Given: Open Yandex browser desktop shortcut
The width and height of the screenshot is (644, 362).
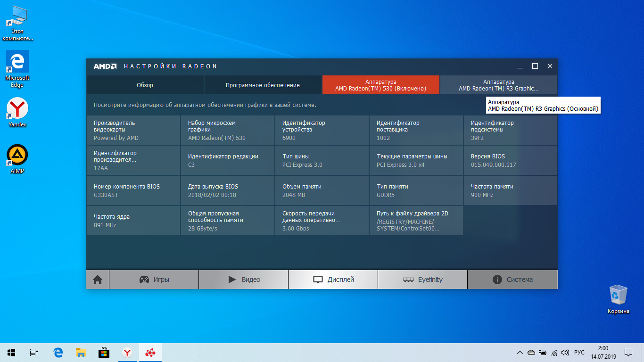Looking at the screenshot, I should coord(17,113).
